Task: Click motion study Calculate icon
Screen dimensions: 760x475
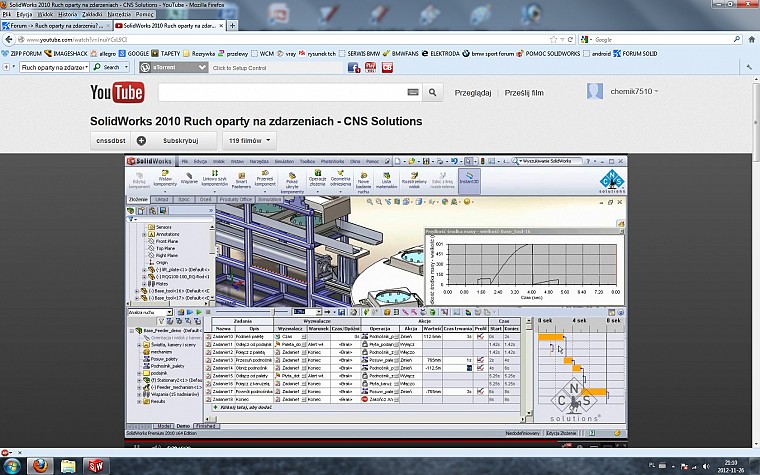Action: (181, 312)
